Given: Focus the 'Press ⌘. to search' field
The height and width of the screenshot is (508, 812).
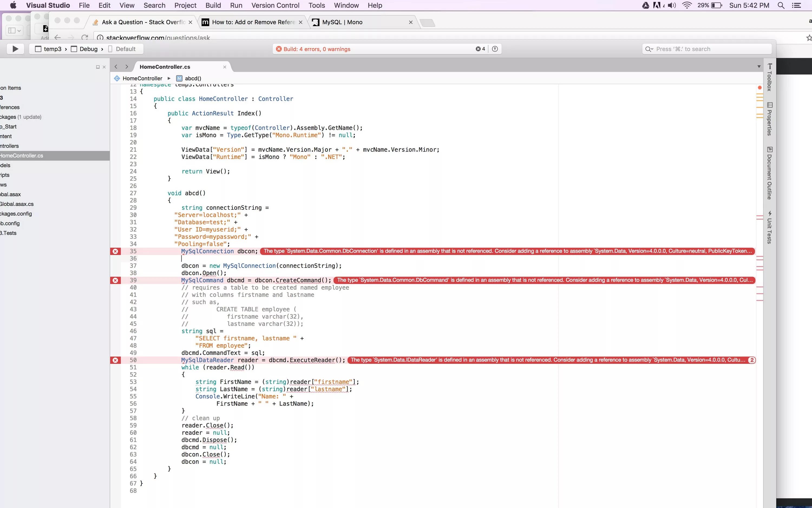Looking at the screenshot, I should click(x=707, y=49).
